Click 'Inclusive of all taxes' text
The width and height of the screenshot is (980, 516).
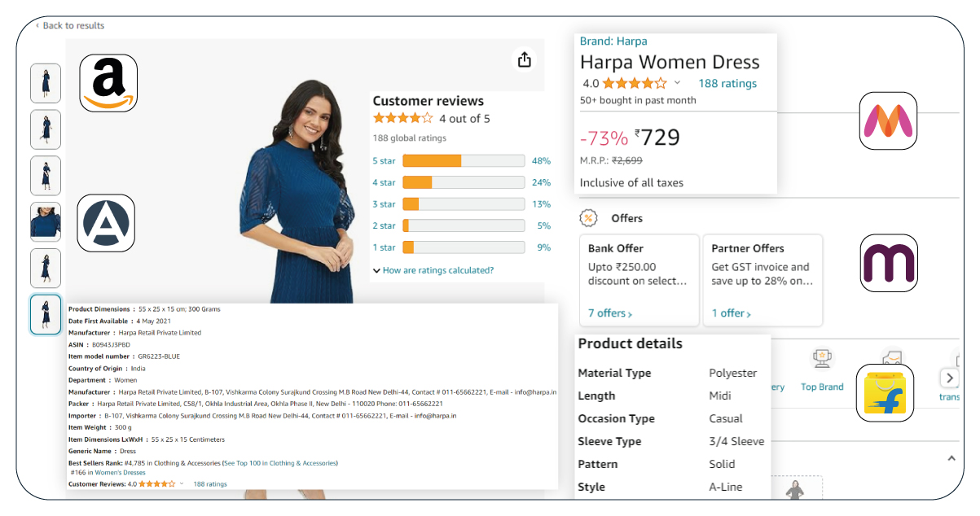click(631, 182)
